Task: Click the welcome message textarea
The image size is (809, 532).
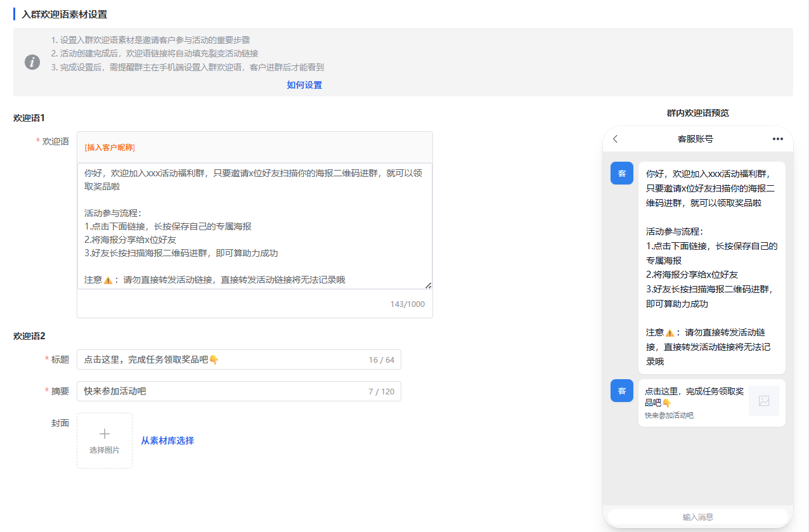Action: [x=255, y=226]
